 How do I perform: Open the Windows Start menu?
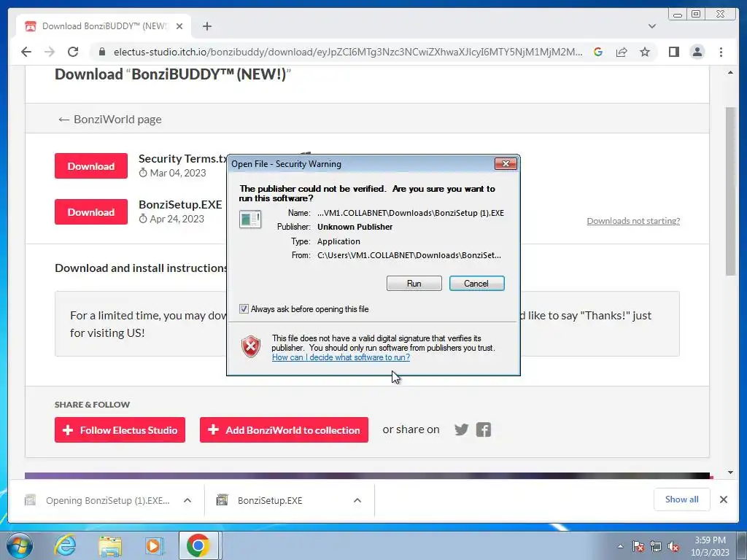click(20, 545)
